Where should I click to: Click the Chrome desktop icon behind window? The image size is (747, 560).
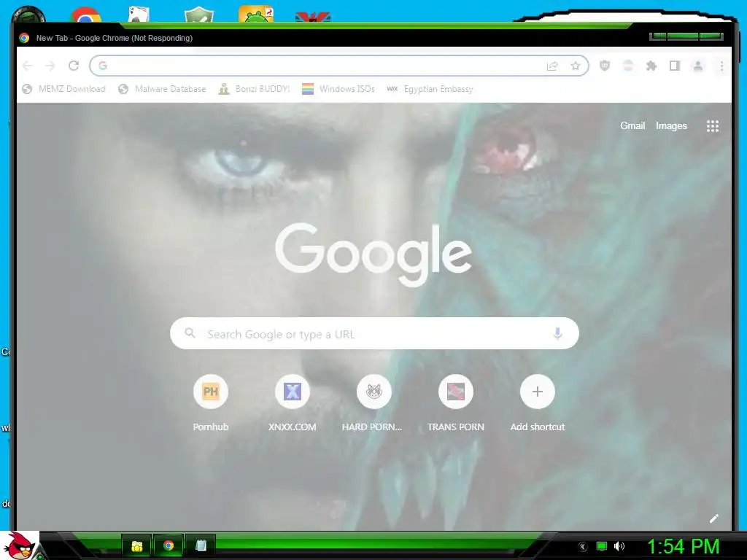coord(86,15)
